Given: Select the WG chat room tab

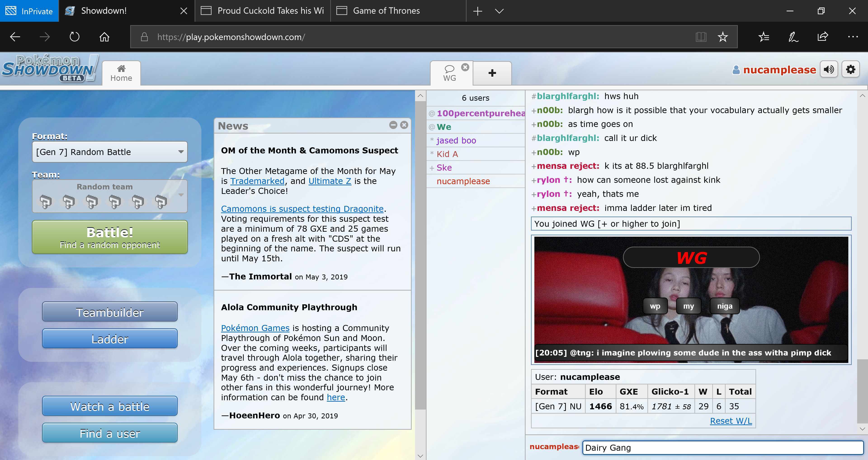Looking at the screenshot, I should click(x=450, y=73).
